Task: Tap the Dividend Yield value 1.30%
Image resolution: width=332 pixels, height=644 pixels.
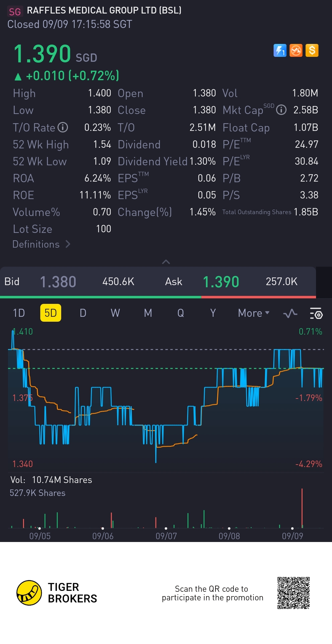Action: click(x=203, y=161)
